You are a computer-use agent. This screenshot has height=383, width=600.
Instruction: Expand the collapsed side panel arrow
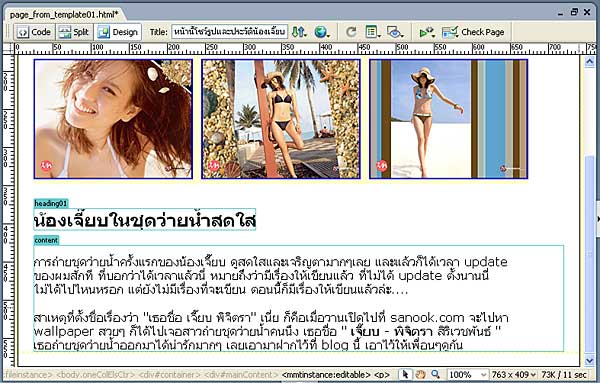coord(597,219)
